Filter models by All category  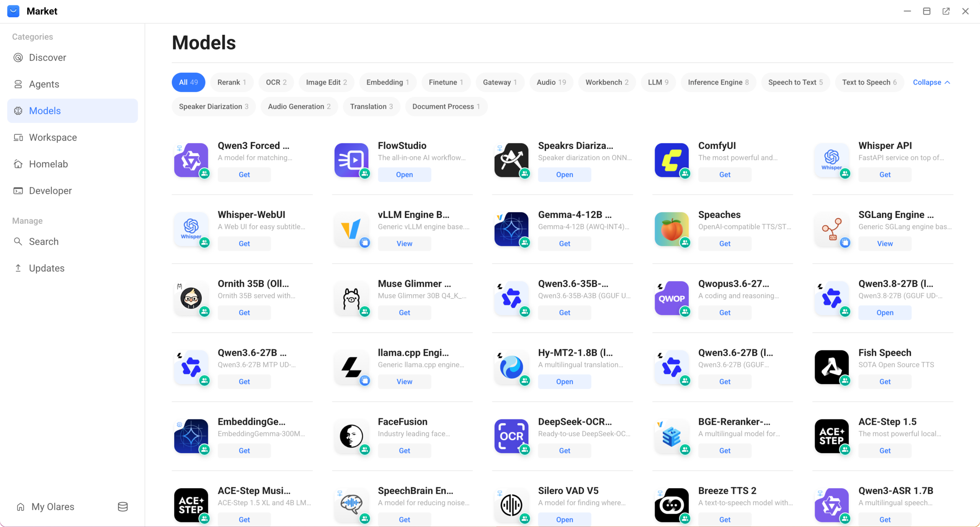pos(188,82)
